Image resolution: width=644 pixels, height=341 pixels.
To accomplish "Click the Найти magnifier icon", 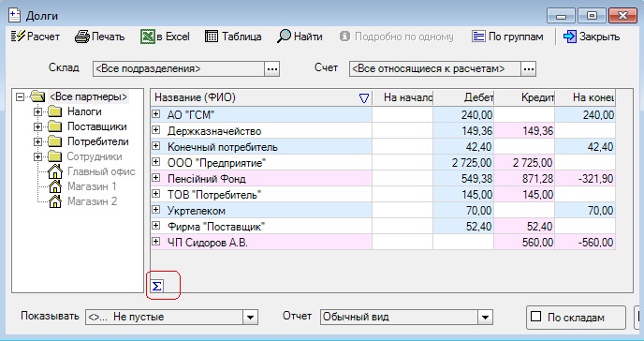I will [x=284, y=37].
